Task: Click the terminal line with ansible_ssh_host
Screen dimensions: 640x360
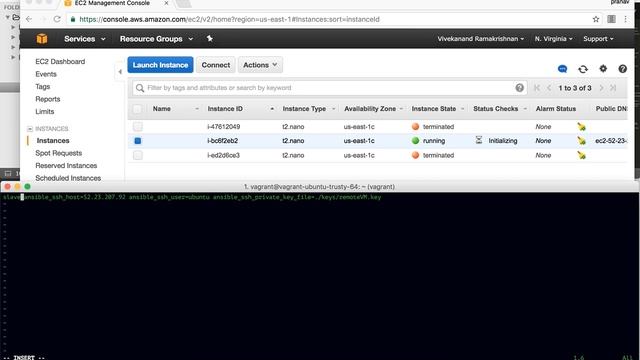Action: 192,198
